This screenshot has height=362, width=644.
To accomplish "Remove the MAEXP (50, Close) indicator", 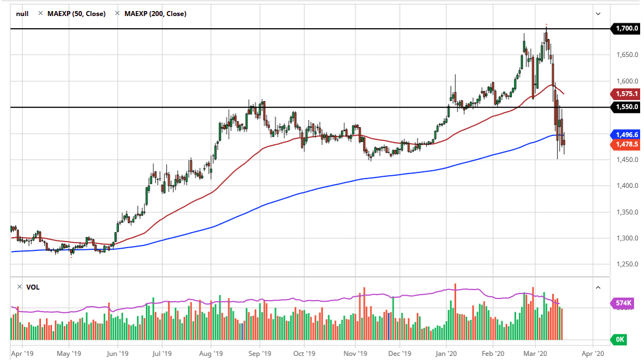I will click(x=40, y=14).
